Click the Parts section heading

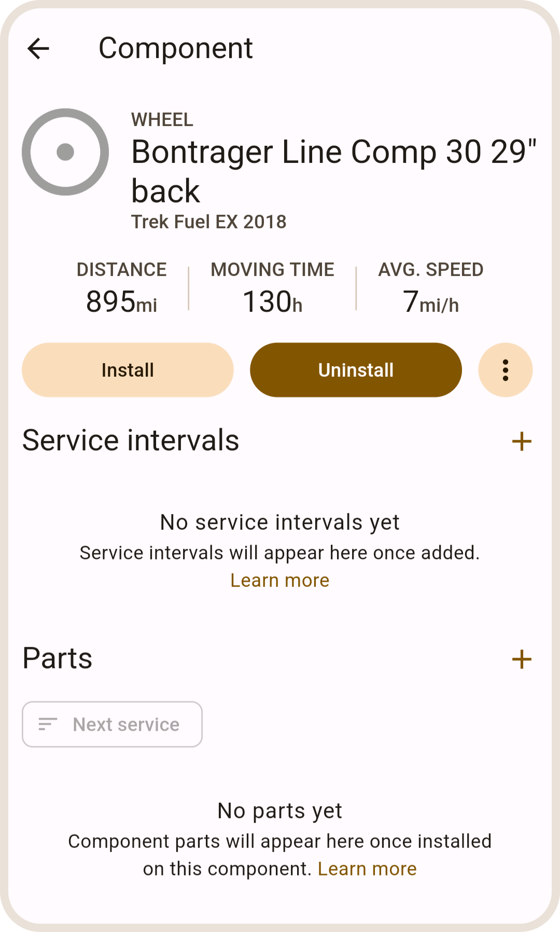coord(58,659)
